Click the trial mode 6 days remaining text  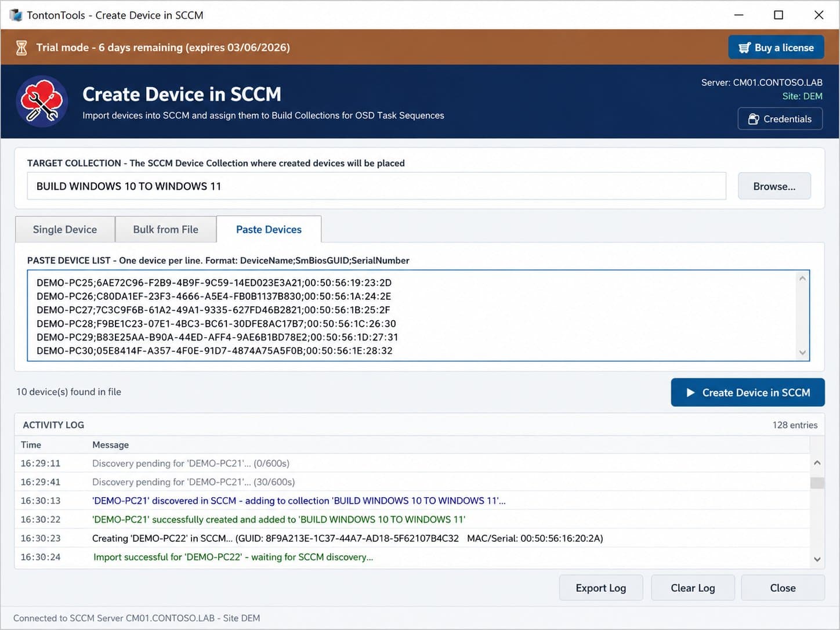pos(163,48)
